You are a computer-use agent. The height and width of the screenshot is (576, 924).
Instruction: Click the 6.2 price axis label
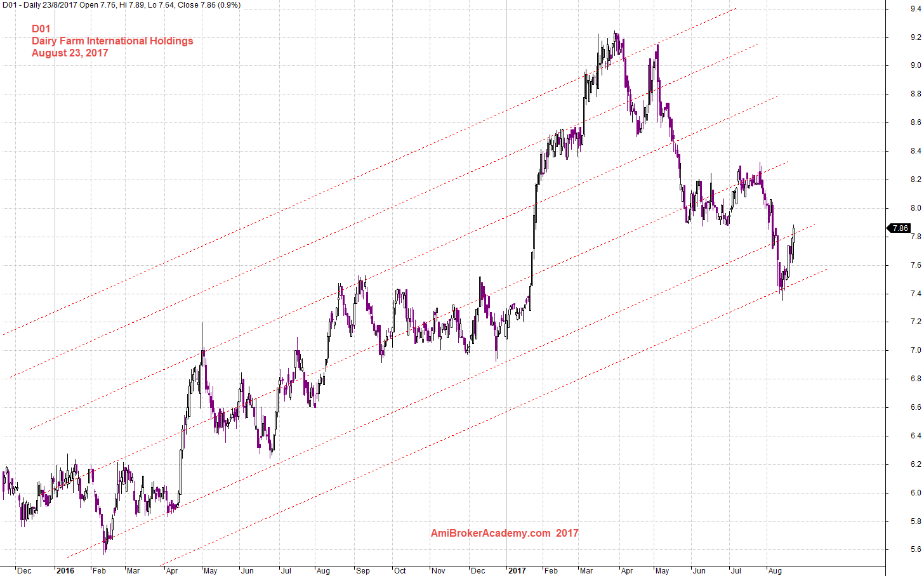pyautogui.click(x=916, y=464)
